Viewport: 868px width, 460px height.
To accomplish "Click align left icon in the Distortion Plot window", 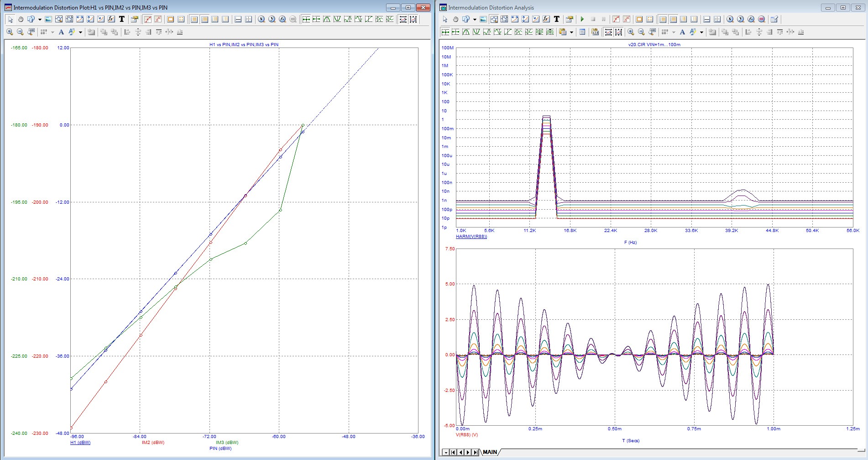I will pyautogui.click(x=127, y=32).
